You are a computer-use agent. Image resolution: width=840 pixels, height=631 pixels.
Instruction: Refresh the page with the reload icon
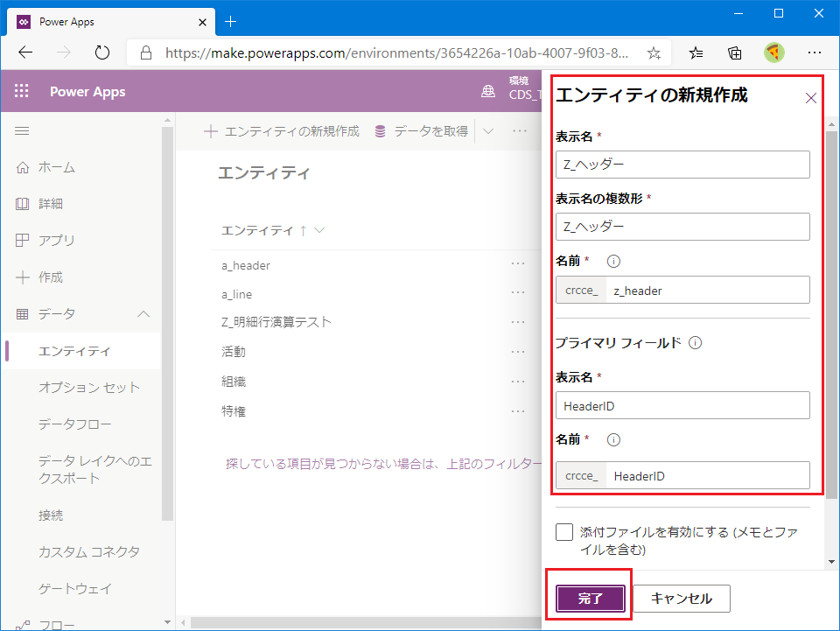point(102,53)
